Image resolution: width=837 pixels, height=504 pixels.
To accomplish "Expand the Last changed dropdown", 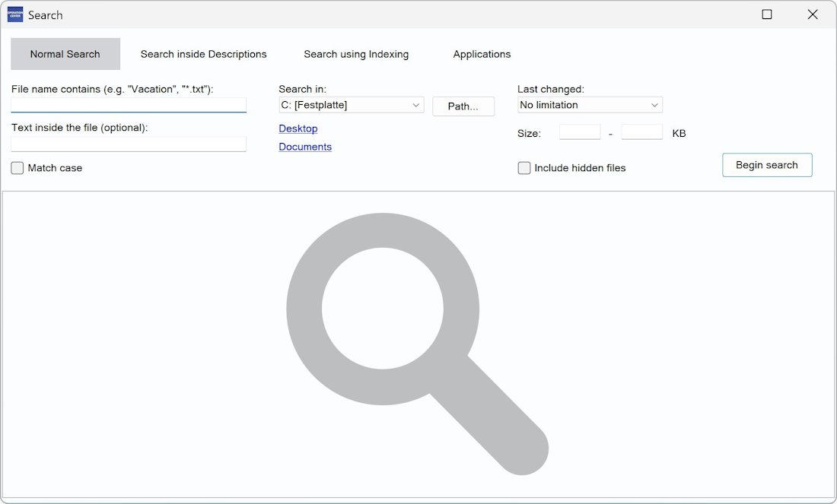I will coord(590,105).
